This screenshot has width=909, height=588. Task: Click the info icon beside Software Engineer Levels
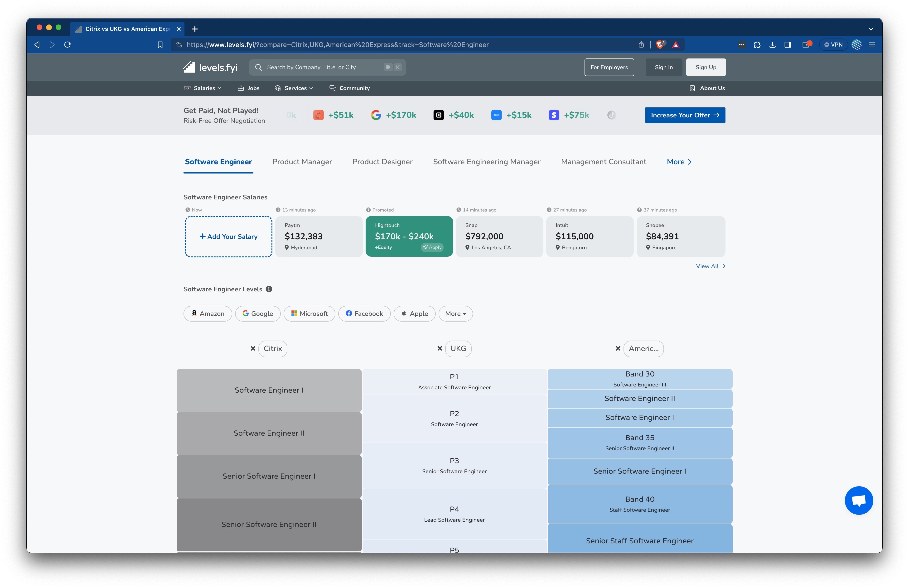(x=269, y=289)
